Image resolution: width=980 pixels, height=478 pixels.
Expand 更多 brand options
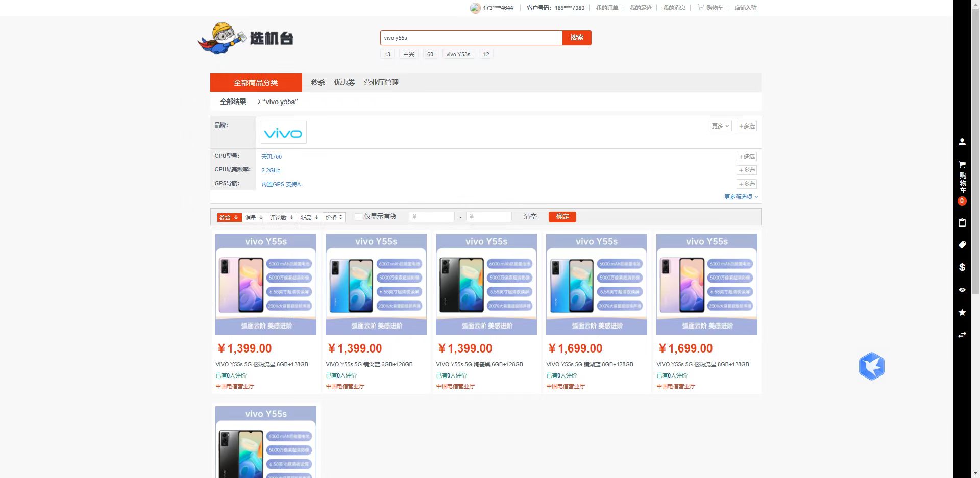tap(721, 126)
